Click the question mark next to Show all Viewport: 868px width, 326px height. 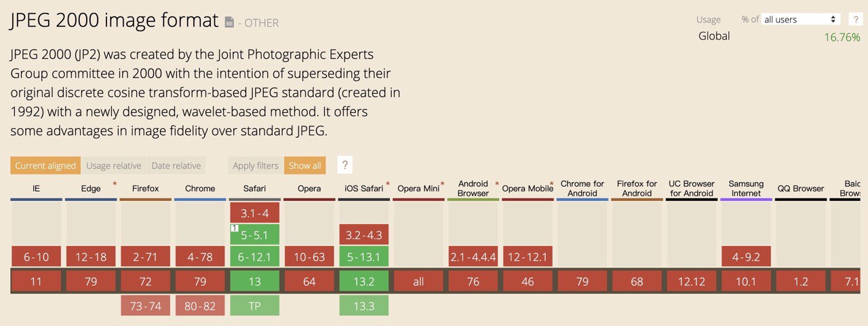(x=344, y=165)
